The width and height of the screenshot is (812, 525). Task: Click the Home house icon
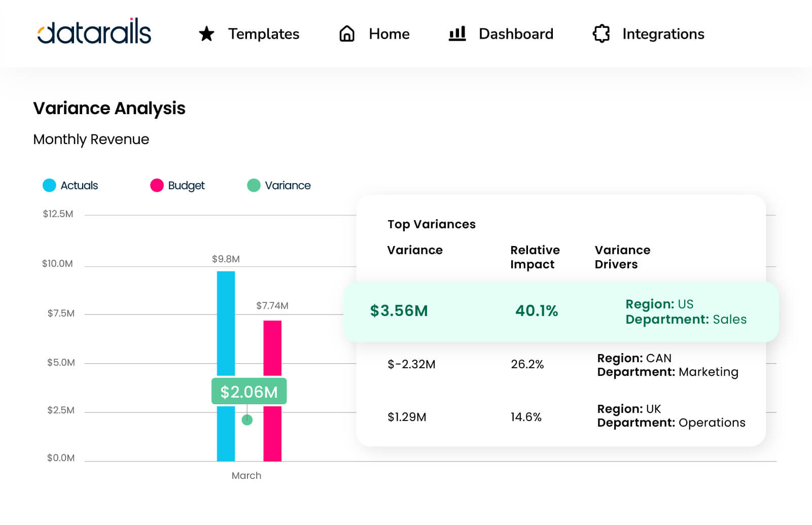347,34
